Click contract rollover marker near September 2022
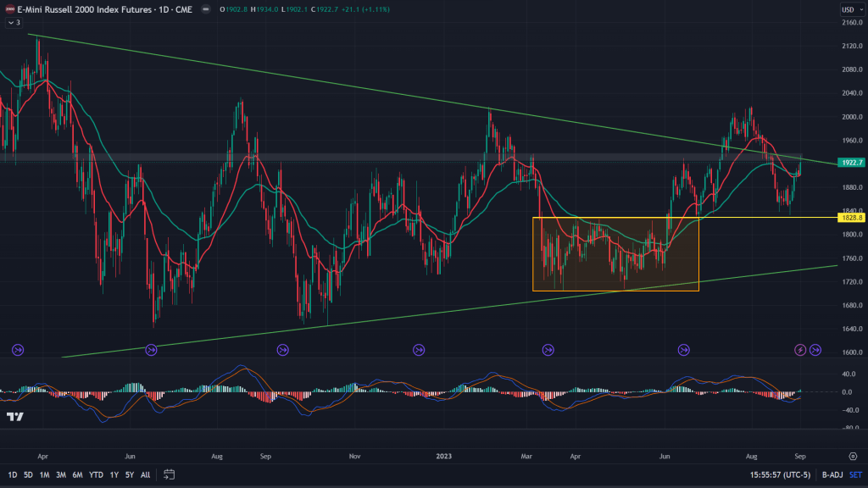This screenshot has width=868, height=488. [x=281, y=349]
